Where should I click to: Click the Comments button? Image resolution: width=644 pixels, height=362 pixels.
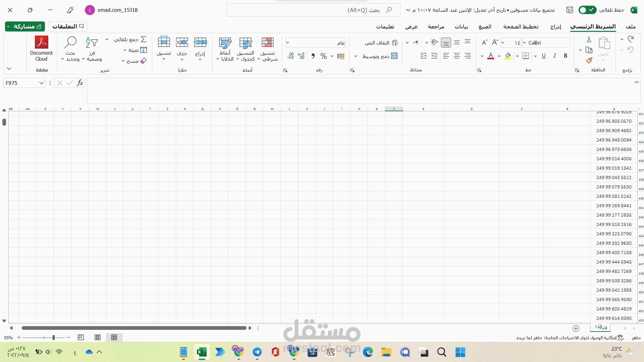[x=68, y=26]
